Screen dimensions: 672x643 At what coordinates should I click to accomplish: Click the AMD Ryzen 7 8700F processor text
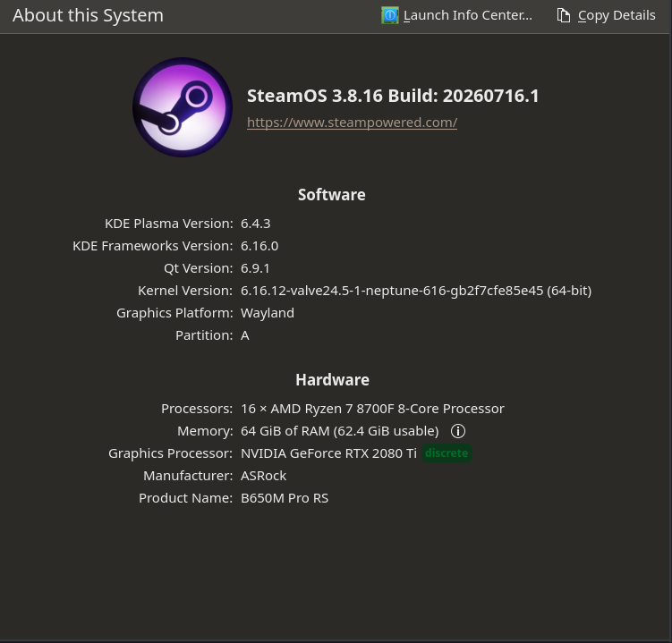(x=372, y=409)
